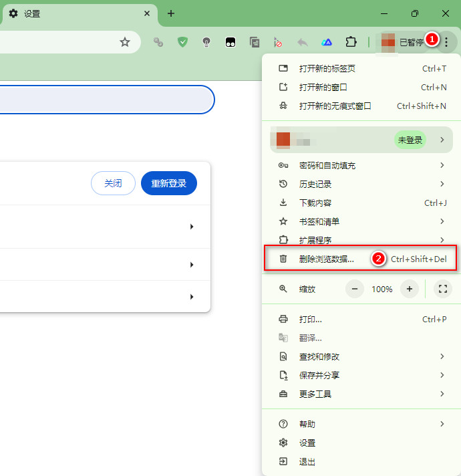
Task: Decrease zoom with the minus button
Action: click(x=354, y=289)
